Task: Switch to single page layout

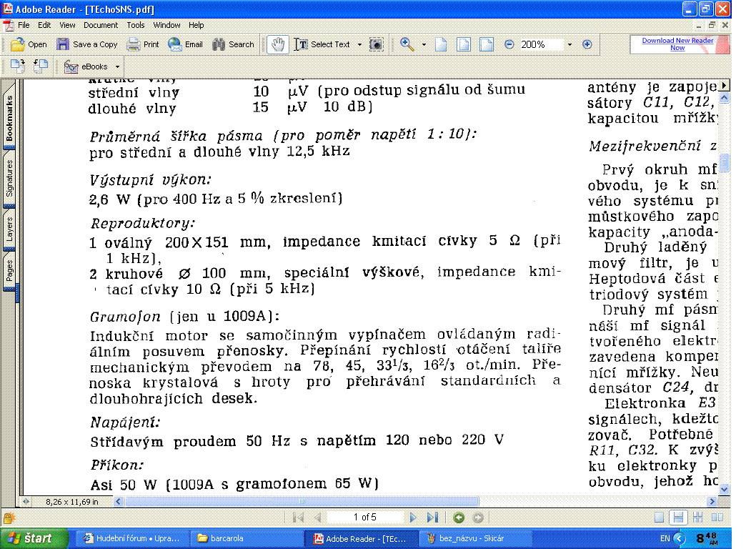Action: (660, 518)
